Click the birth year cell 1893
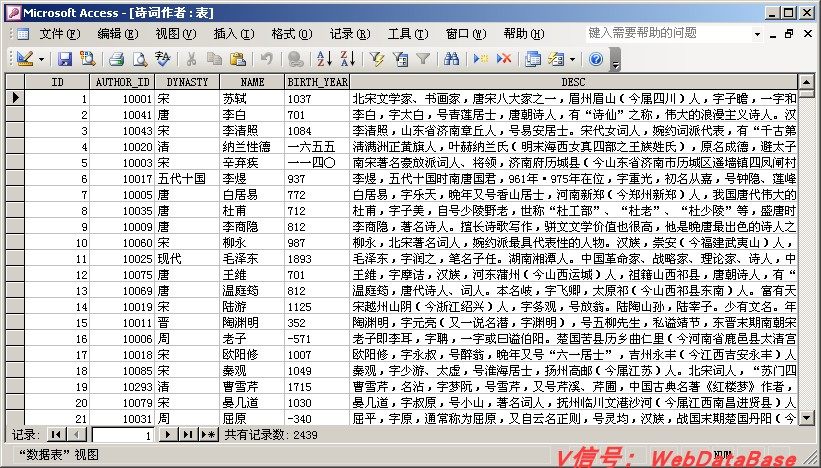Screen dimensions: 821x468 coord(317,259)
